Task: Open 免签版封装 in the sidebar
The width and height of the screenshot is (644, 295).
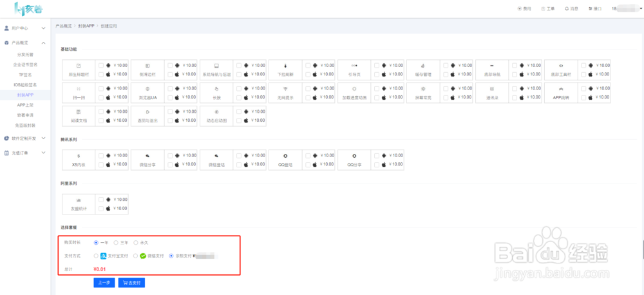Action: [x=25, y=126]
